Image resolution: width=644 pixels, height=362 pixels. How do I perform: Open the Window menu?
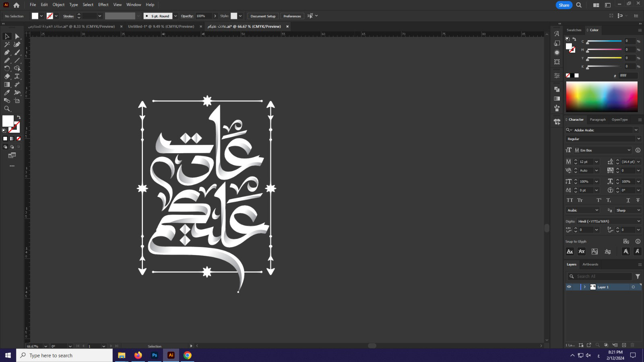(x=134, y=5)
